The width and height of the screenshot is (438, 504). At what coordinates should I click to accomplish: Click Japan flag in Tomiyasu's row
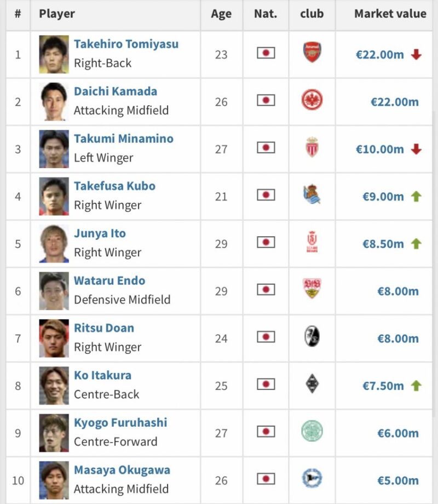coord(266,54)
